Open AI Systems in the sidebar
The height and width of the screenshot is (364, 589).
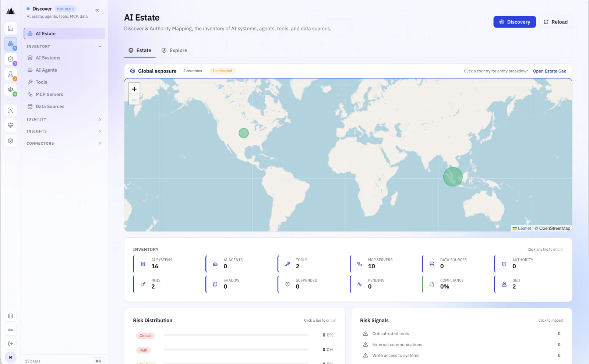pyautogui.click(x=64, y=58)
